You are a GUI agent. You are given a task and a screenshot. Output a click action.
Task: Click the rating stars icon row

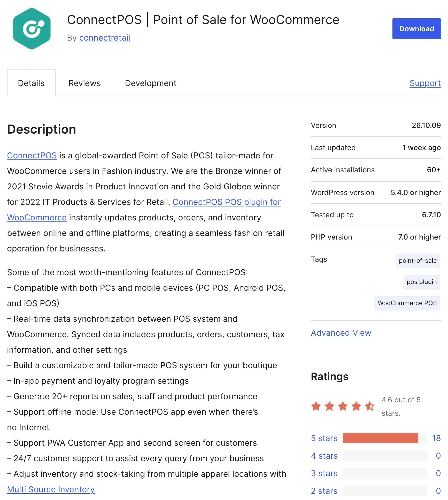(x=343, y=406)
